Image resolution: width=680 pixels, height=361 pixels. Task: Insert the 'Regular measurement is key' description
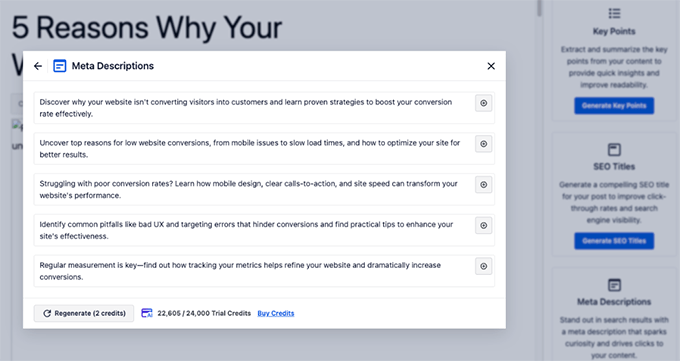coord(484,266)
